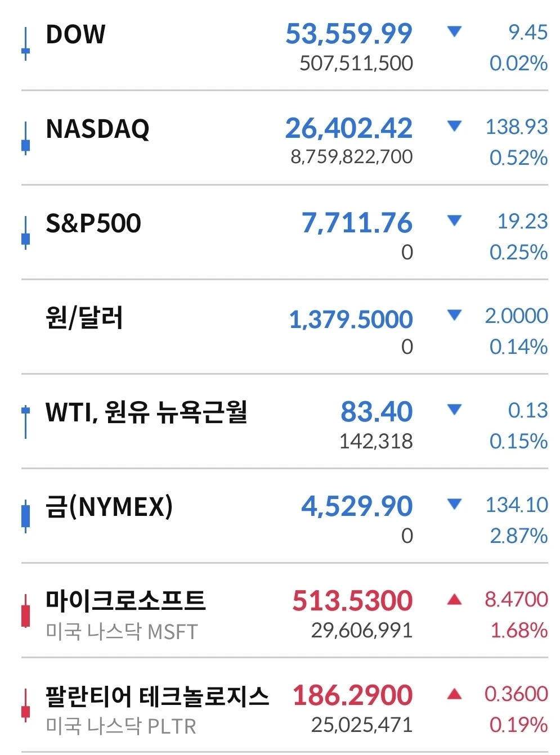Tap the gold NYMEX down-arrow indicator
Screen dimensions: 560x755
tap(454, 505)
